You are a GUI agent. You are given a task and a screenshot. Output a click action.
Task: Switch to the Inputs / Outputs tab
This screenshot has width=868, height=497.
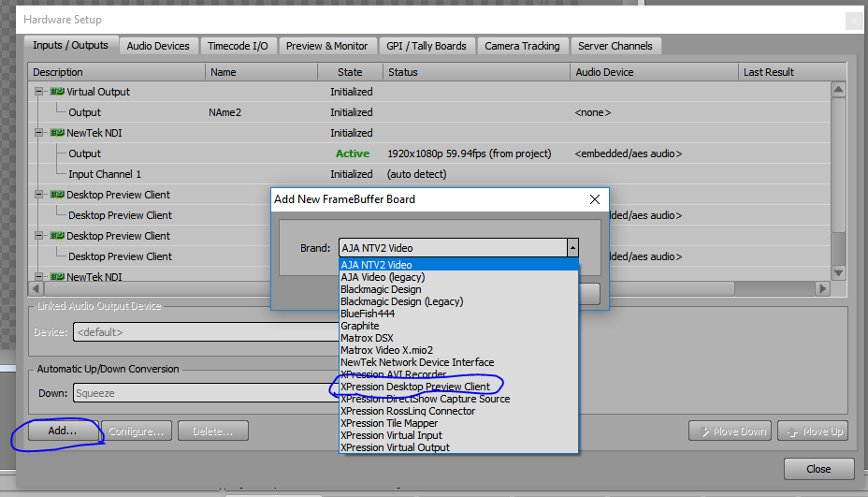click(x=70, y=46)
